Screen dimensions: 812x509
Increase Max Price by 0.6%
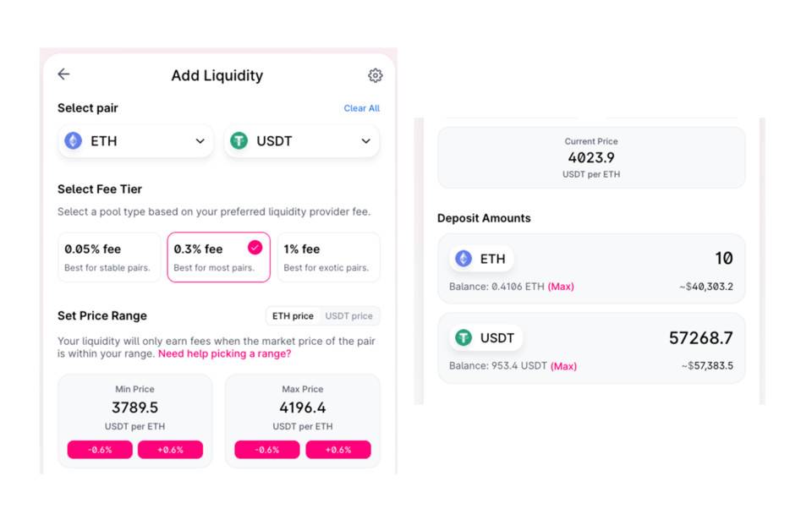[x=337, y=450]
